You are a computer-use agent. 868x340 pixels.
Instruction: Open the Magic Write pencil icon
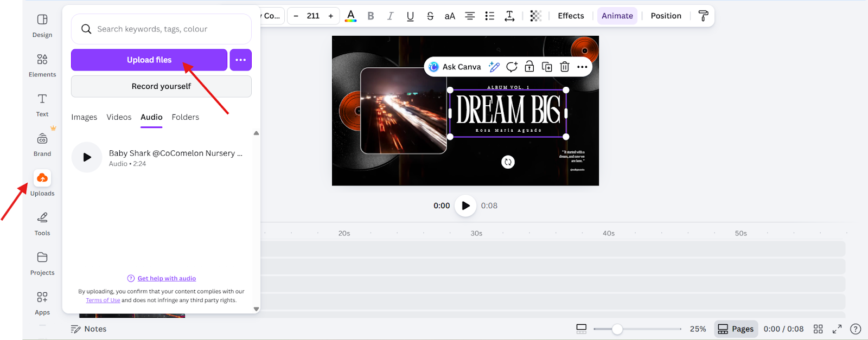tap(494, 67)
